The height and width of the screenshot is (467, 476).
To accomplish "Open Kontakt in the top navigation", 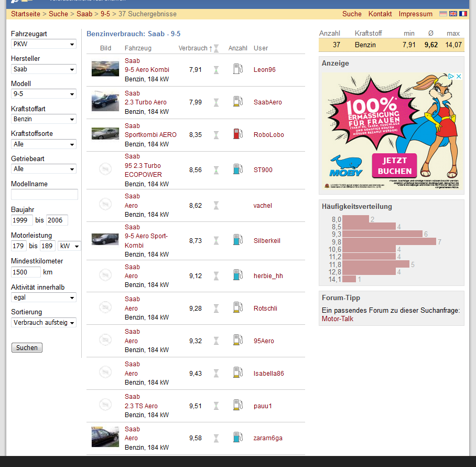I will point(380,14).
